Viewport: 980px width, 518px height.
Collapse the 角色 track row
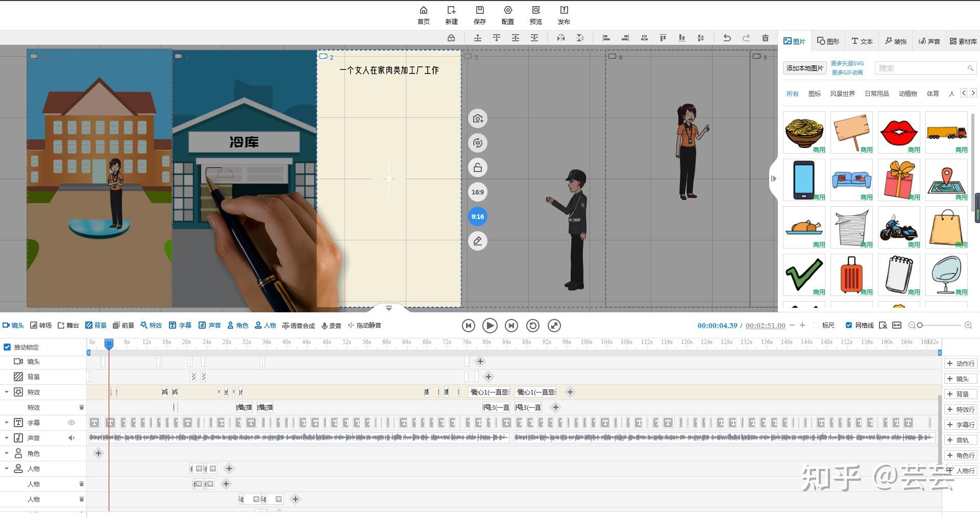pyautogui.click(x=7, y=453)
